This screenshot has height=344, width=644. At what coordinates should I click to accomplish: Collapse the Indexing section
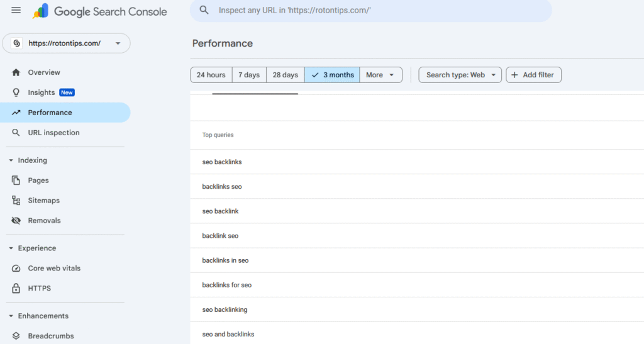coord(11,160)
